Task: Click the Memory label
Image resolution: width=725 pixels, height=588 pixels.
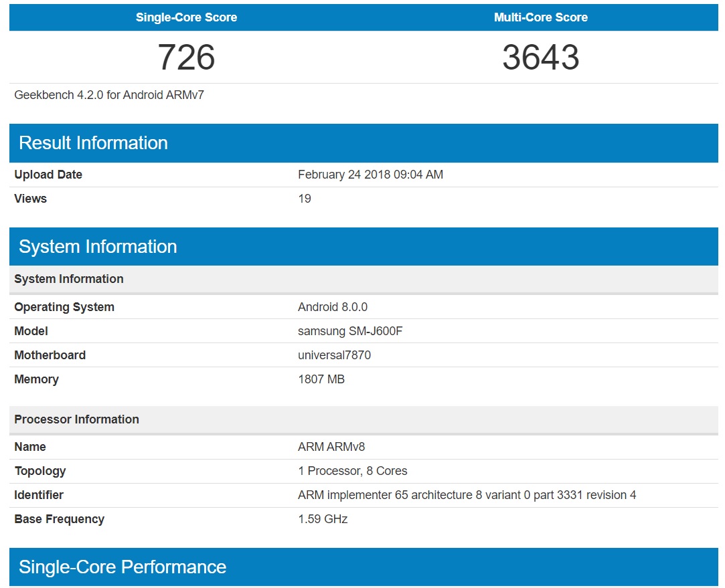Action: tap(37, 379)
